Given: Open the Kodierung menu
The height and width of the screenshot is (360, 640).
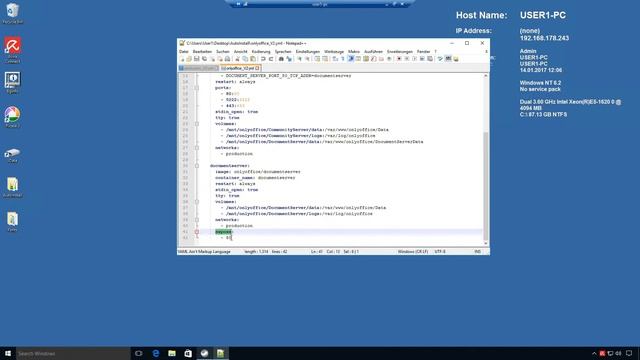Looking at the screenshot, I should pos(261,51).
